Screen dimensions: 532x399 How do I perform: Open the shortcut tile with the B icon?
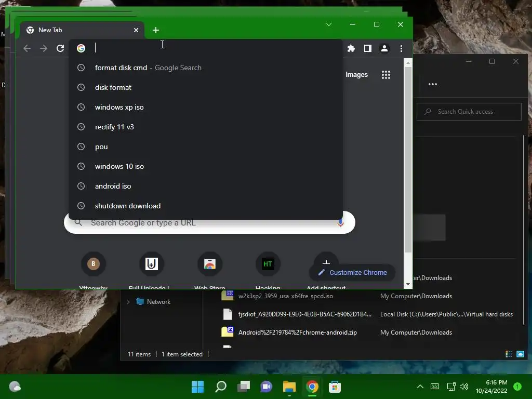coord(94,264)
